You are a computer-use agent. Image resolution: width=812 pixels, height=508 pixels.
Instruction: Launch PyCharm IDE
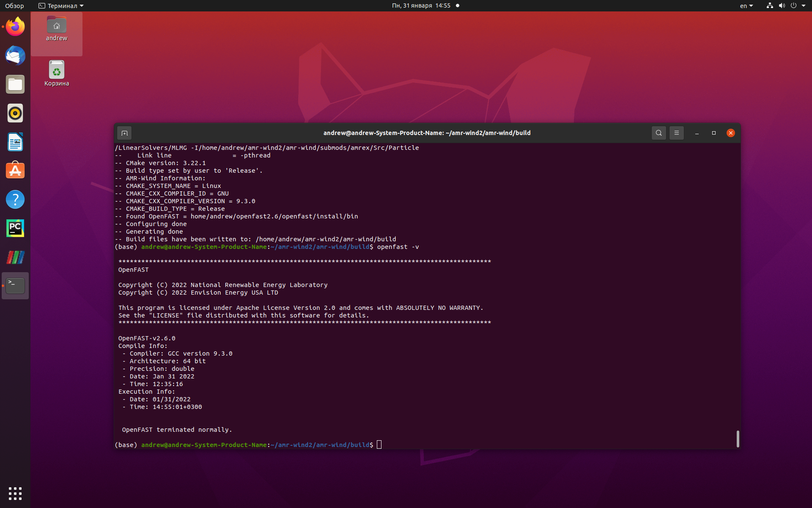pyautogui.click(x=15, y=228)
